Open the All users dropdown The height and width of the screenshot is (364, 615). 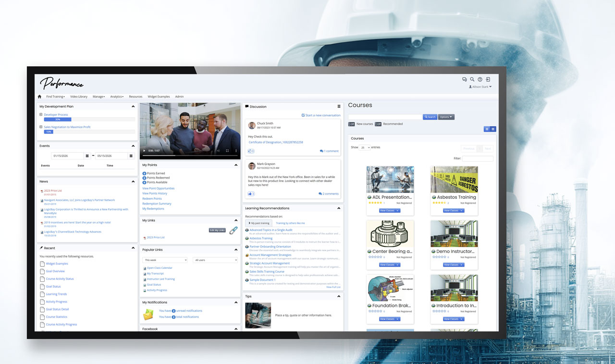pyautogui.click(x=215, y=260)
